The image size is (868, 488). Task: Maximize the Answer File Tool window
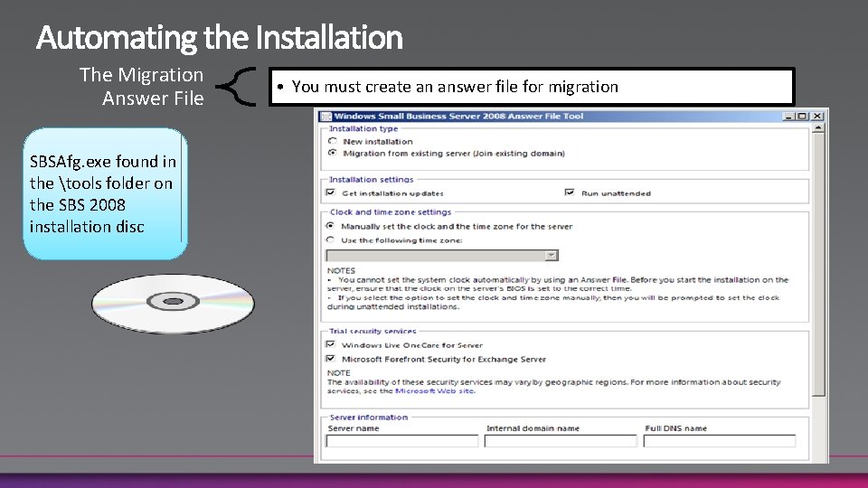(x=802, y=117)
